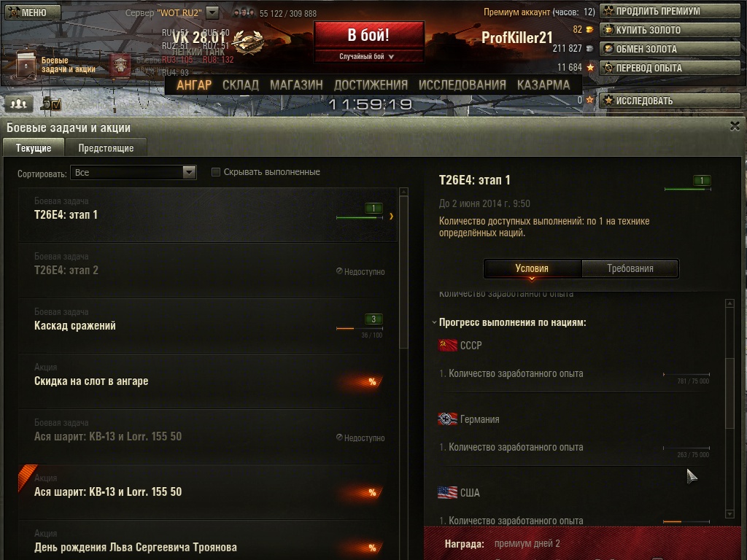Click the silver credits icon beside 211 827

tap(589, 49)
